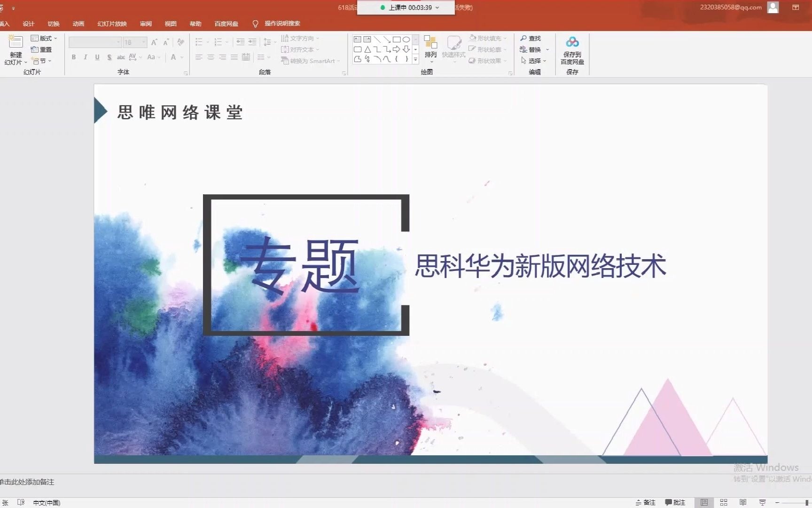The width and height of the screenshot is (812, 508).
Task: Toggle Justify alignment button
Action: click(x=234, y=57)
